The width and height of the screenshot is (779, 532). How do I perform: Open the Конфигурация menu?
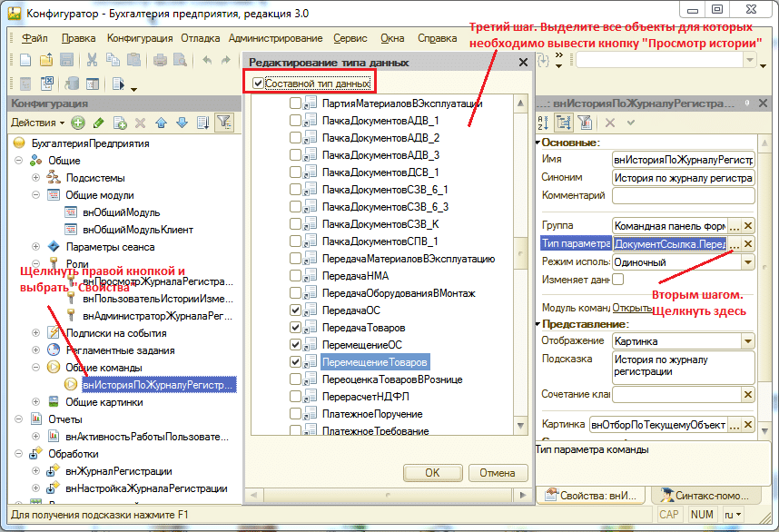pos(139,38)
